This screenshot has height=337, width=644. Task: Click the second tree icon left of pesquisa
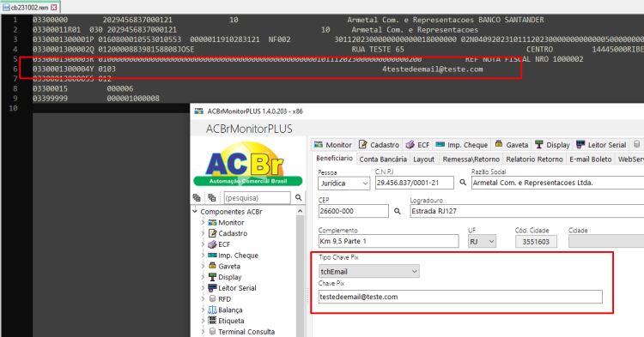click(x=212, y=197)
